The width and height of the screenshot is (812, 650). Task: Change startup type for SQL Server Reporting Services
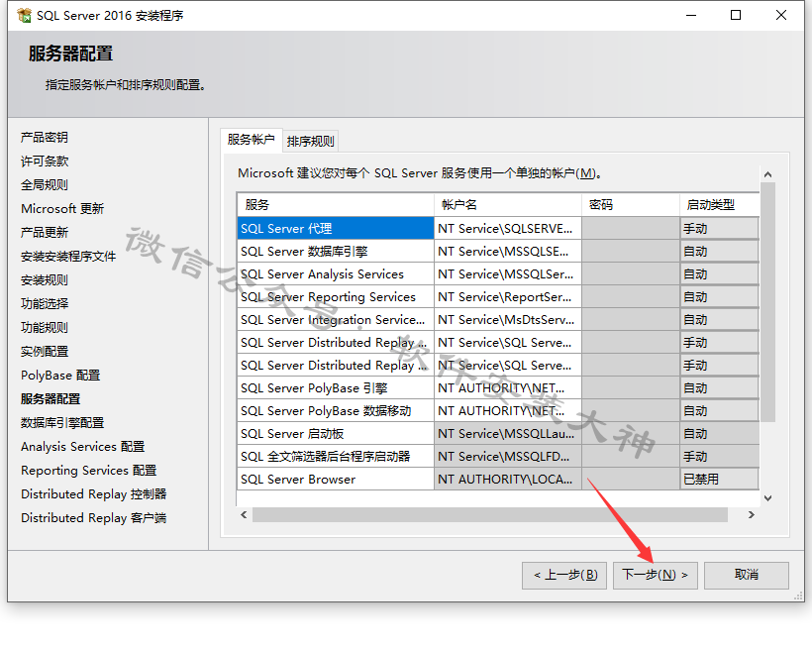(x=719, y=297)
